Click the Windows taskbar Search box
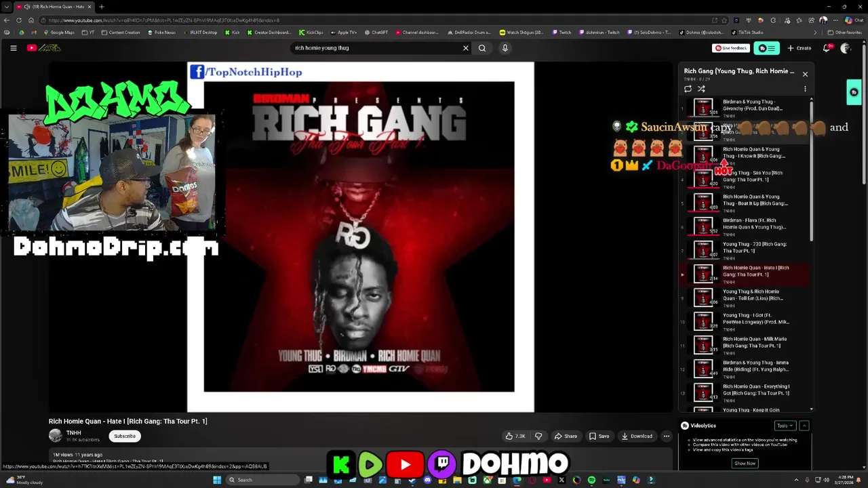 [263, 480]
